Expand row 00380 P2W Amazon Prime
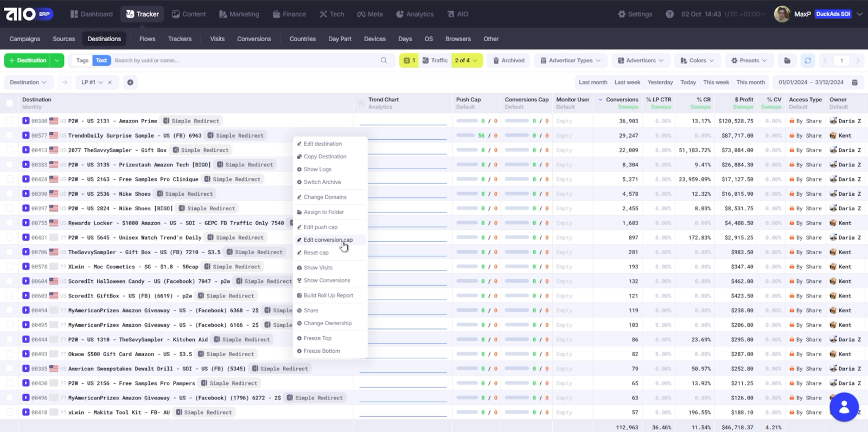This screenshot has width=868, height=432. click(26, 121)
